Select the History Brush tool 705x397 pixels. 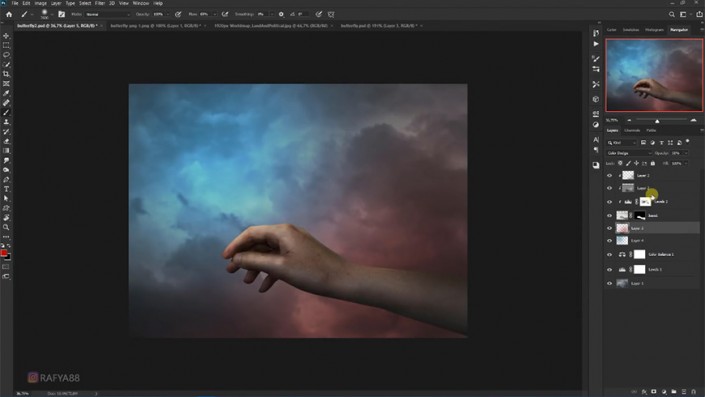[x=6, y=132]
